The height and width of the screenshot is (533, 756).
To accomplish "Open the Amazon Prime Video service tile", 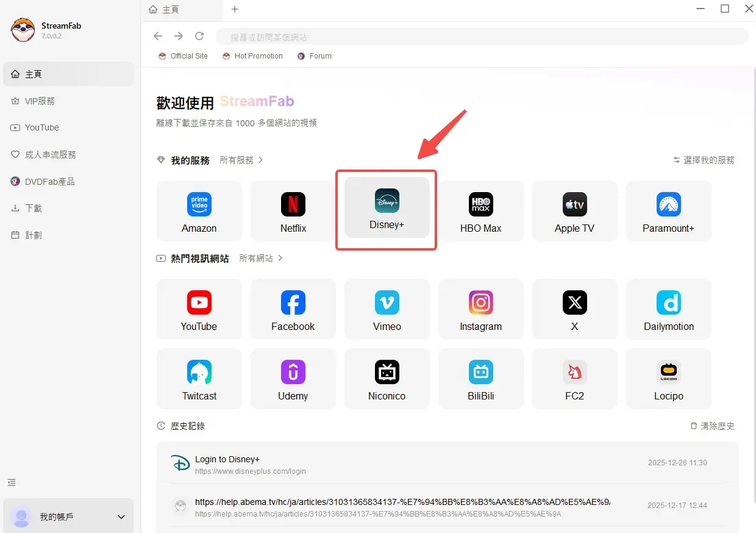I will click(199, 211).
